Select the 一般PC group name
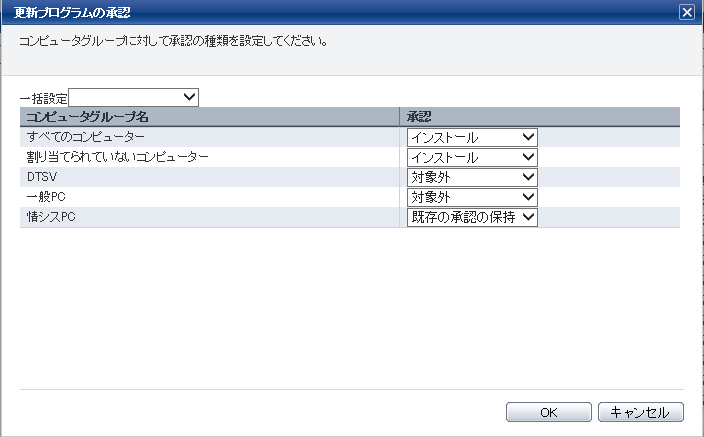This screenshot has height=437, width=704. point(46,197)
